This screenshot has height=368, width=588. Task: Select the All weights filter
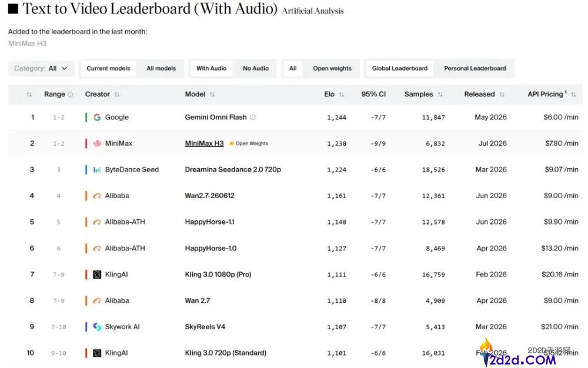point(293,68)
